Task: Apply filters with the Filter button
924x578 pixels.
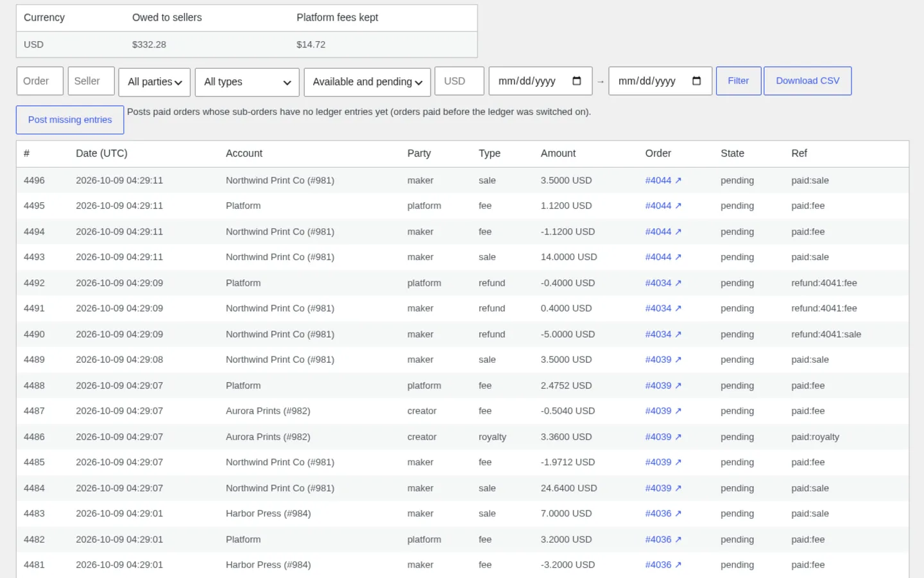Action: 739,81
